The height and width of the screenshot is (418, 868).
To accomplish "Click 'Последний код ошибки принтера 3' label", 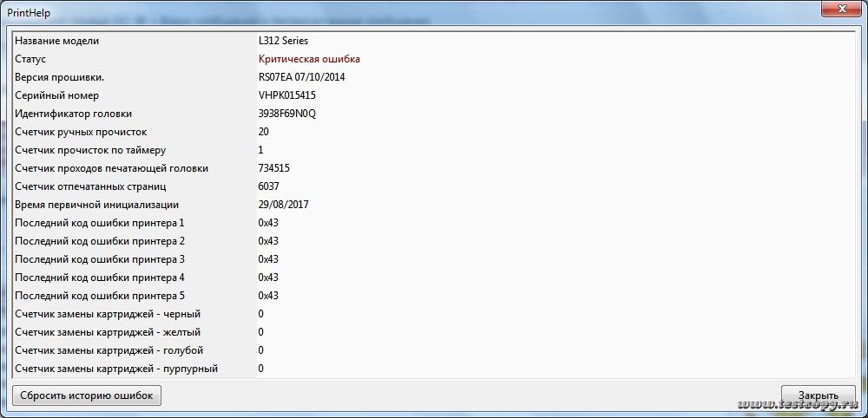I will pos(100,259).
